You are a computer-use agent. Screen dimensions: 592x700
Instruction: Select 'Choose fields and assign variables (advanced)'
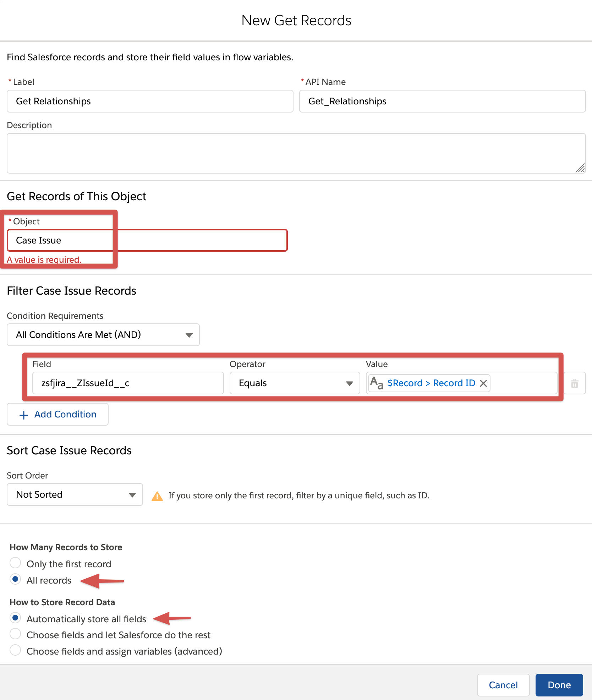point(15,651)
